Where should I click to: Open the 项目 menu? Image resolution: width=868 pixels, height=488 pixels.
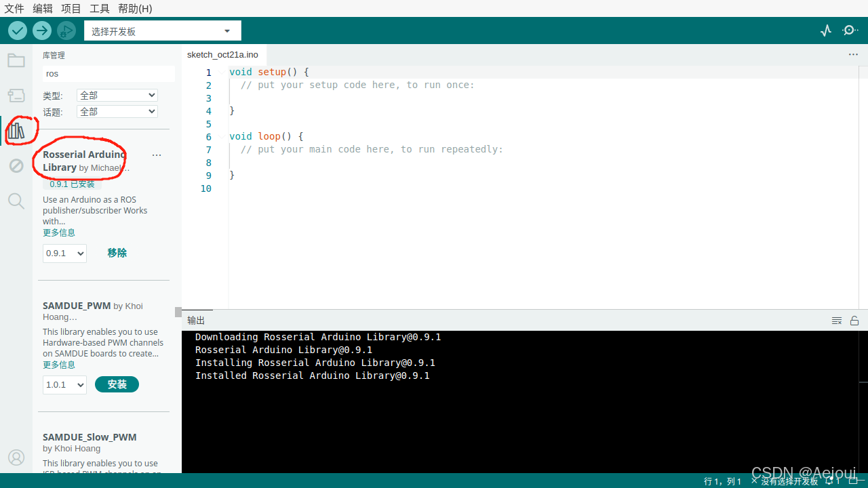click(71, 9)
